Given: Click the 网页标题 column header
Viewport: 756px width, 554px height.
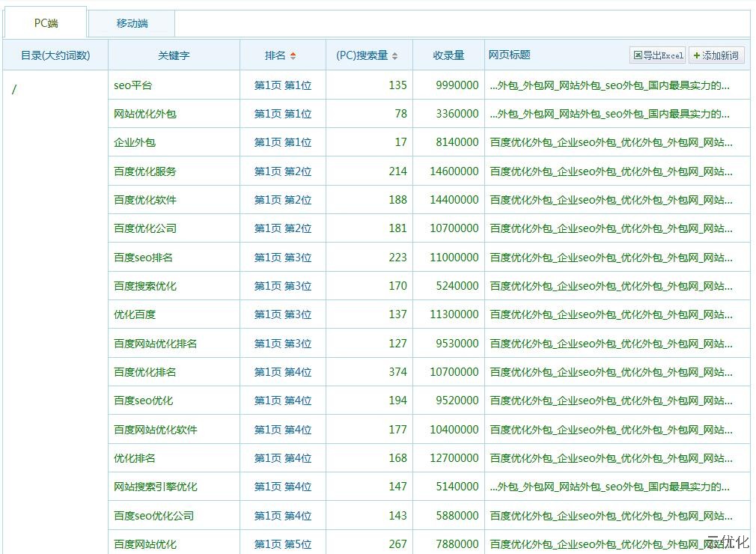Looking at the screenshot, I should coord(510,55).
